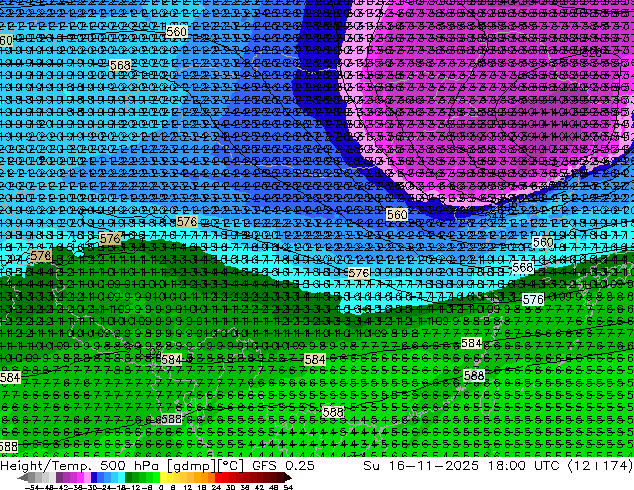634x490 pixels.
Task: Click the '[°C]' unit text
Action: 230,466
